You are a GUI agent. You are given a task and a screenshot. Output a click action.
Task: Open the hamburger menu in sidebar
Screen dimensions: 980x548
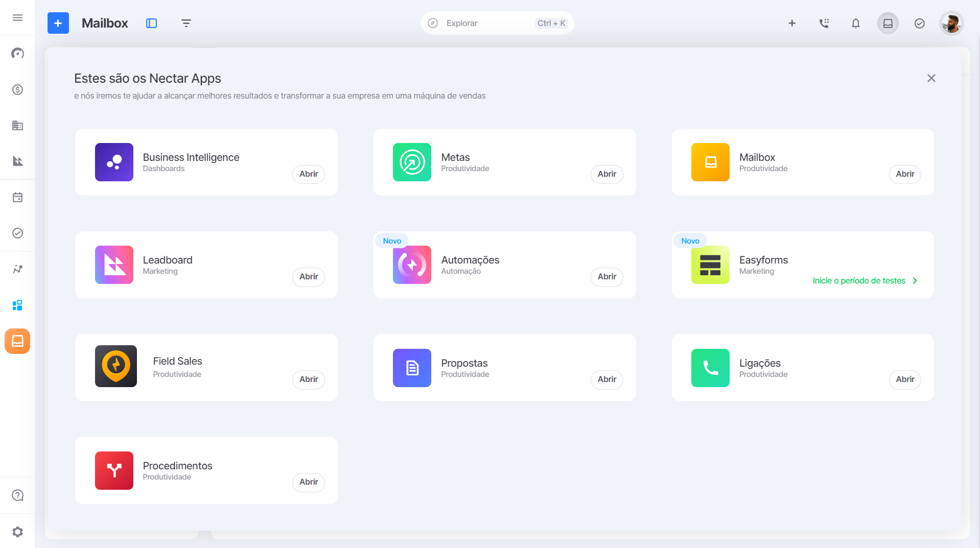17,18
